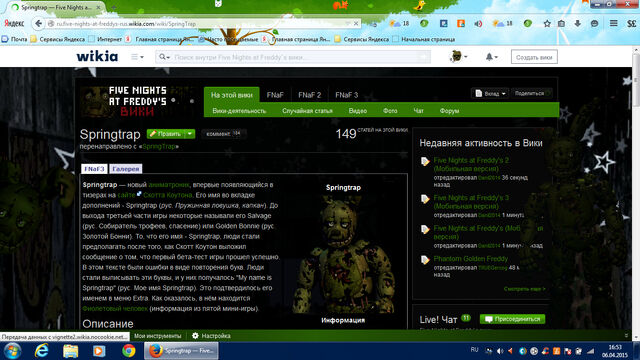Open the wikia hamburger hub menu
The image size is (640, 360).
point(137,57)
